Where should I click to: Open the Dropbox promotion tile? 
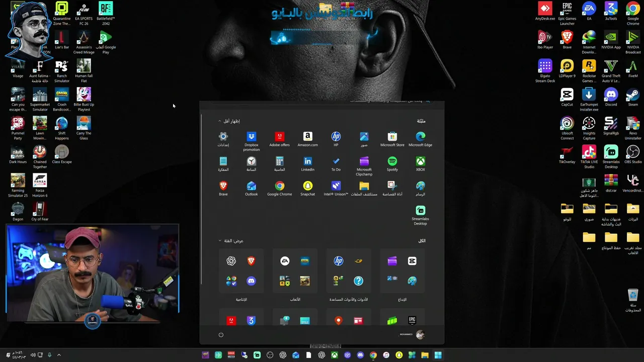pos(251,141)
